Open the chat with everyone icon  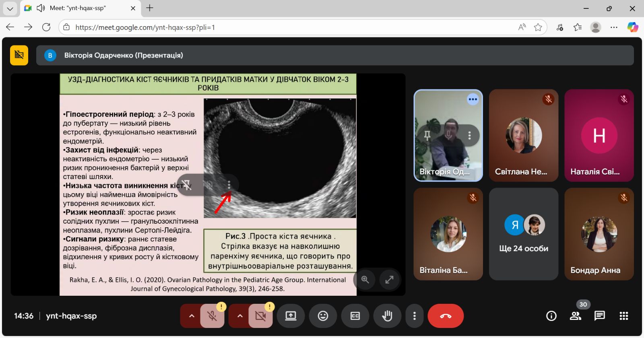click(x=599, y=316)
